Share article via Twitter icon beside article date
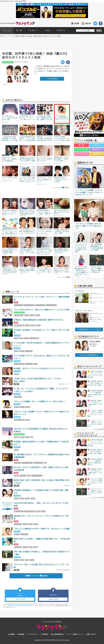The image size is (104, 644). point(63,62)
